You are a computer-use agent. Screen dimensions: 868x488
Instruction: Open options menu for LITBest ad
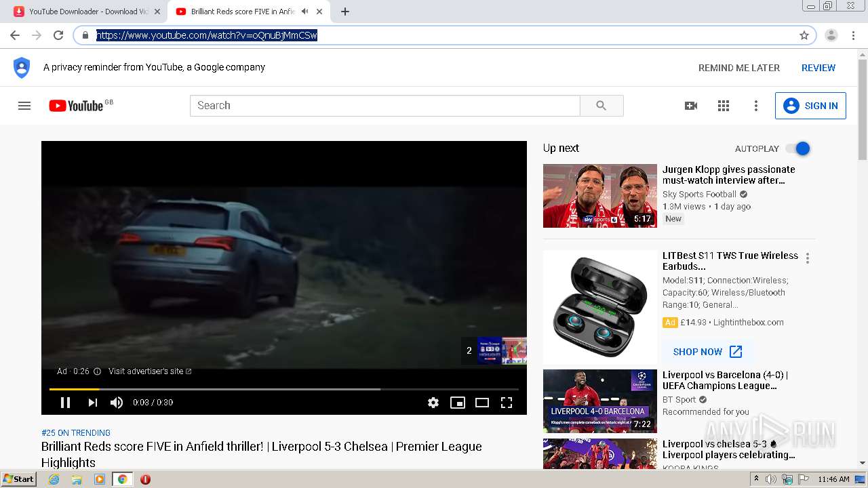tap(808, 258)
